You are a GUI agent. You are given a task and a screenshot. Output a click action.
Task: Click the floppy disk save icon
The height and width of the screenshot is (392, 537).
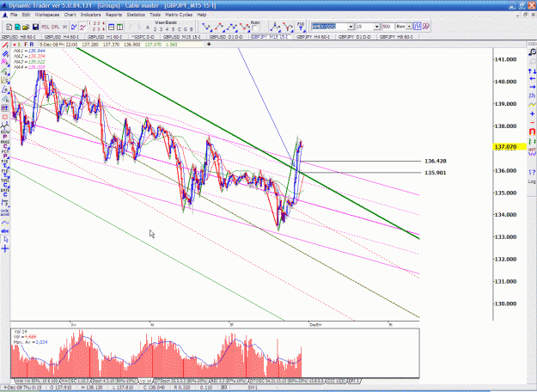point(35,27)
